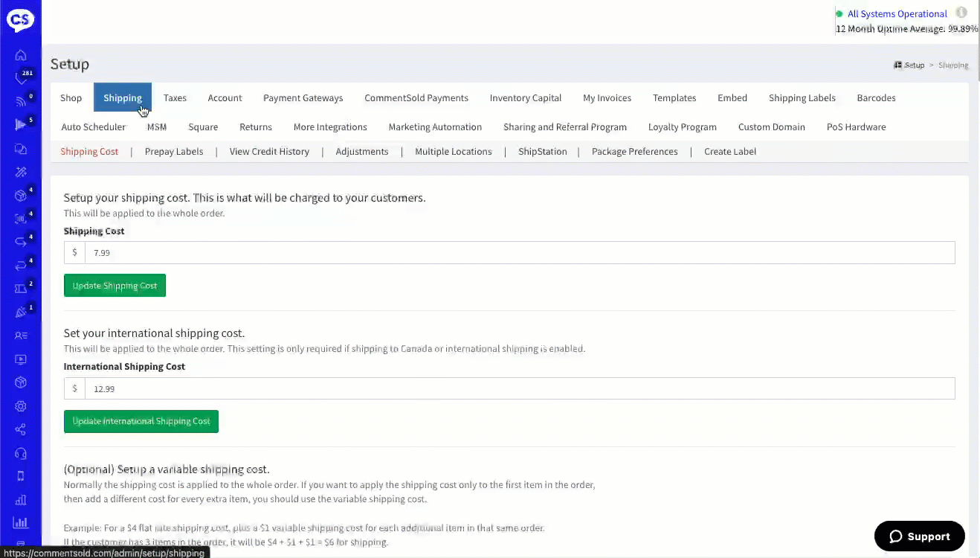
Task: Go to Package Preferences sub-tab
Action: [x=634, y=151]
